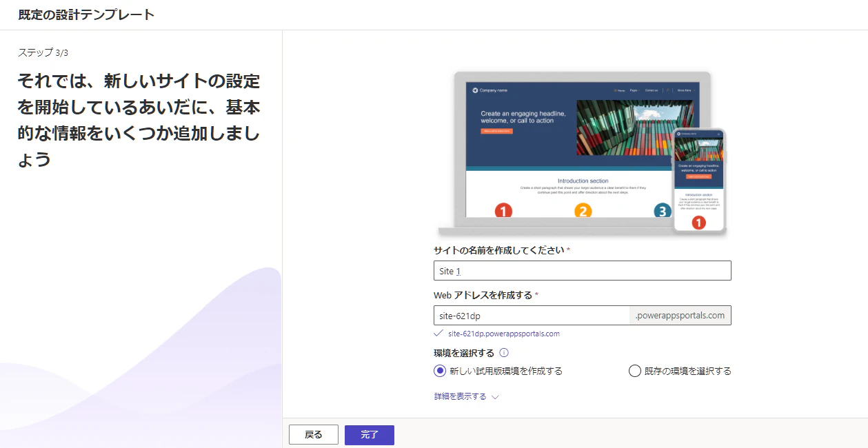868x448 pixels.
Task: Click the green checkmark validation icon
Action: [438, 334]
